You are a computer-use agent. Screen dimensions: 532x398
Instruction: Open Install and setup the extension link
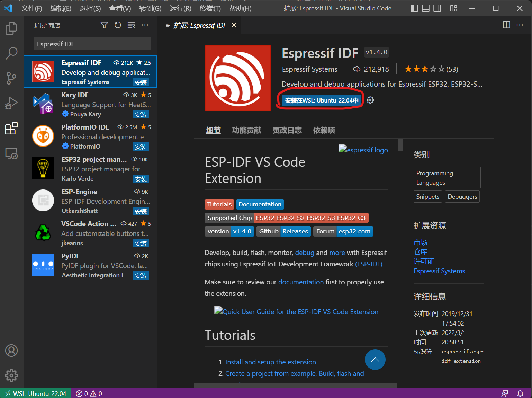[x=271, y=362]
